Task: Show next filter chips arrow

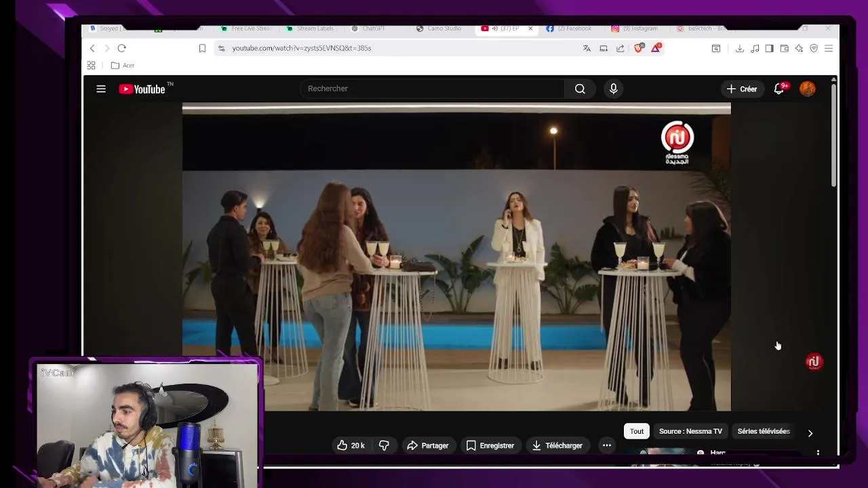Action: 810,432
